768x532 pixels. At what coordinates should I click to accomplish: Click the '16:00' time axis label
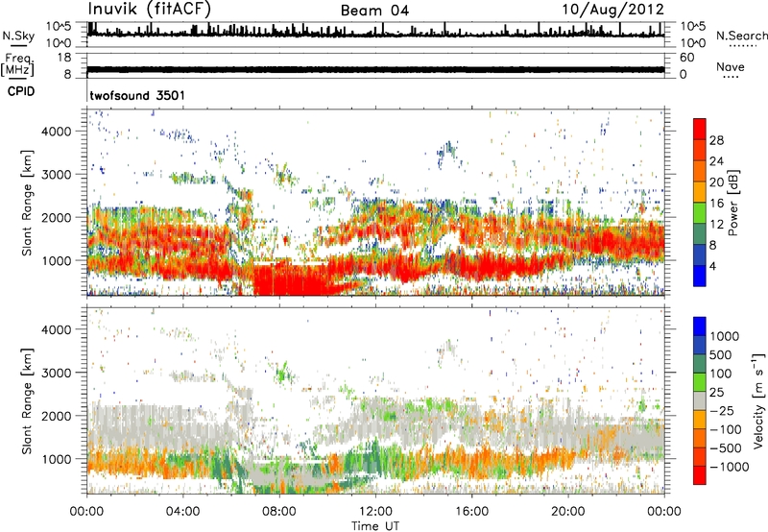471,512
